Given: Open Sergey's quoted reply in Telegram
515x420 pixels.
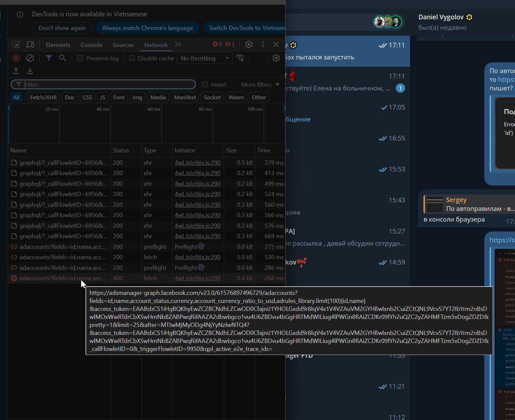Looking at the screenshot, I should pos(469,204).
